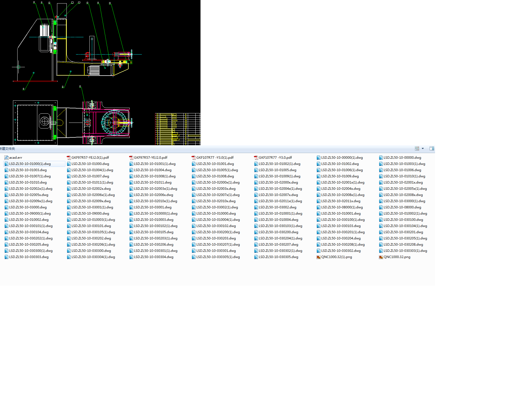Click GKF97R57-YEJ2.0(1).pdf file icon
Screen dimensions: 528x420
[x=69, y=158]
